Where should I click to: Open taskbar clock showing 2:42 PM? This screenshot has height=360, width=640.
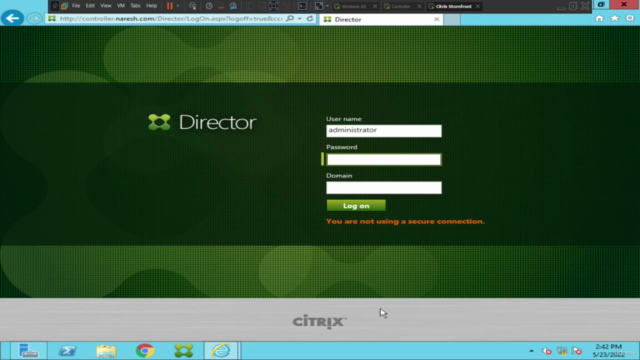tap(609, 351)
